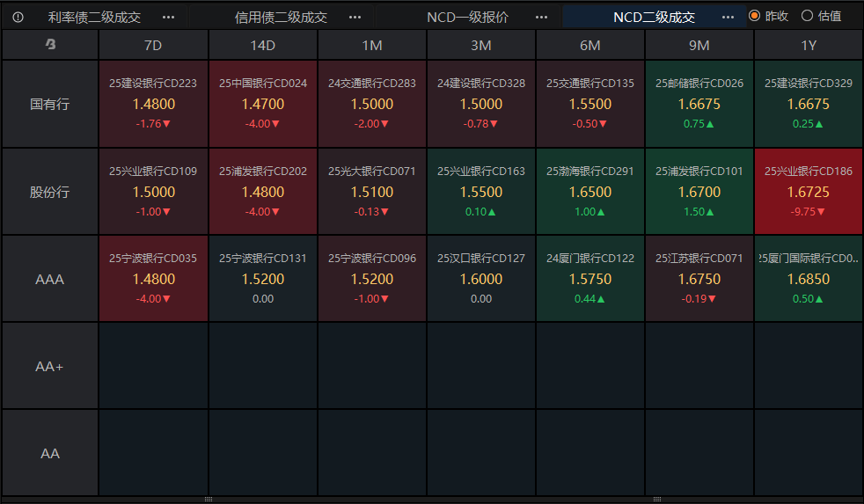Screen dimensions: 864x504
Task: Select the 国有行 row header
Action: 50,104
